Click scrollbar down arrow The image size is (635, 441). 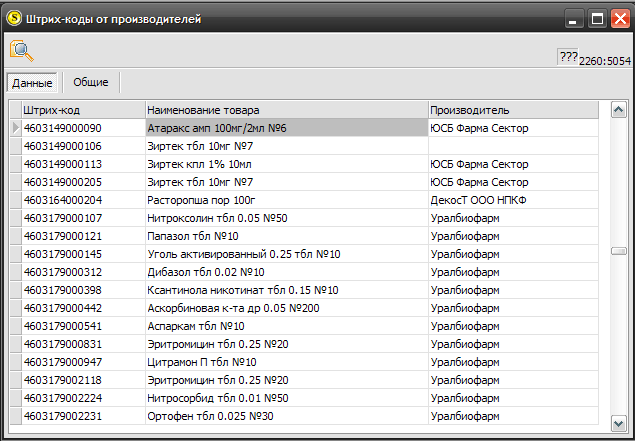pyautogui.click(x=618, y=424)
